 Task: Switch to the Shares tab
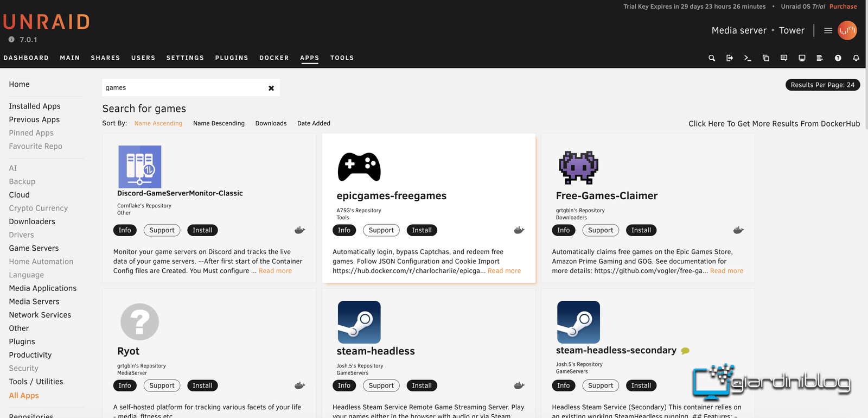105,58
